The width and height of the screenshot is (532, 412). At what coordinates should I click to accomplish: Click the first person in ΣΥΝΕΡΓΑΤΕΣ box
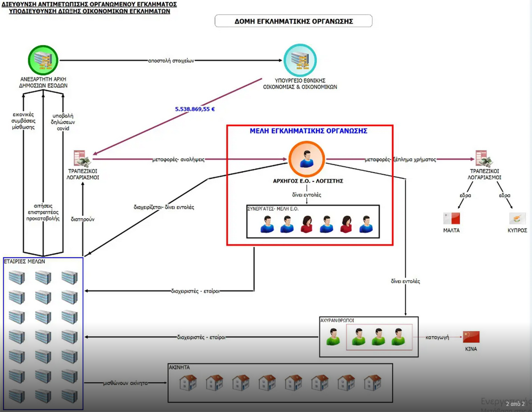[x=267, y=224]
